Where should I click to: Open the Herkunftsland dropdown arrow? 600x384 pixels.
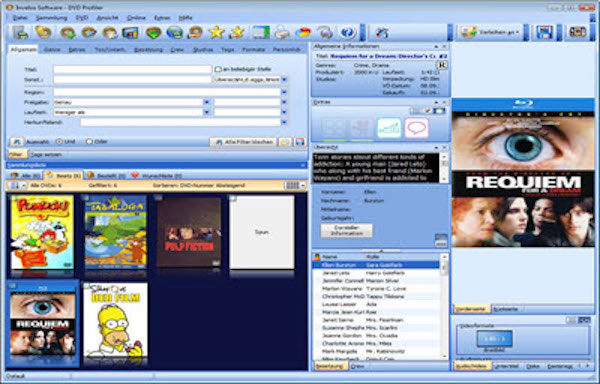pyautogui.click(x=284, y=122)
